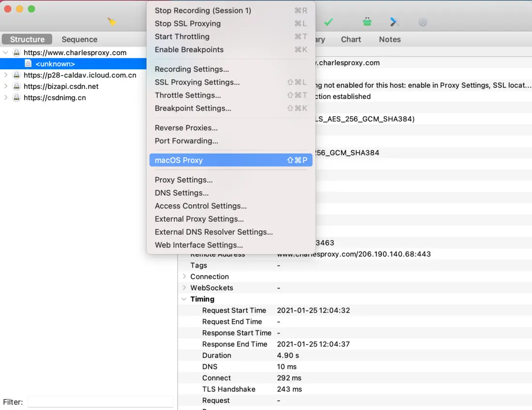Image resolution: width=532 pixels, height=410 pixels.
Task: Click the TLS Handshake value 243 ms
Action: (x=289, y=389)
